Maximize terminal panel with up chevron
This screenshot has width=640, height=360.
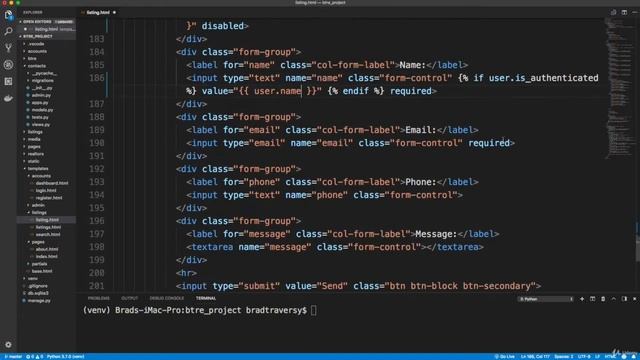coord(613,299)
